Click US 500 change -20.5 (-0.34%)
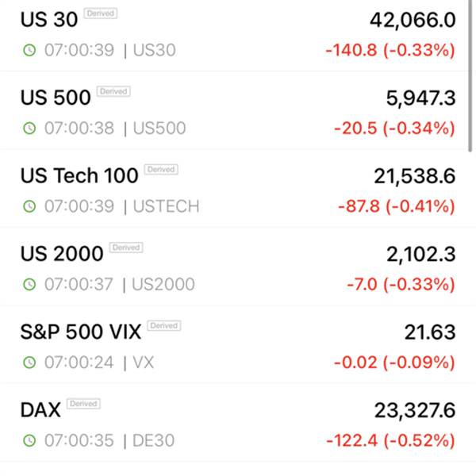The height and width of the screenshot is (476, 476). pyautogui.click(x=394, y=128)
